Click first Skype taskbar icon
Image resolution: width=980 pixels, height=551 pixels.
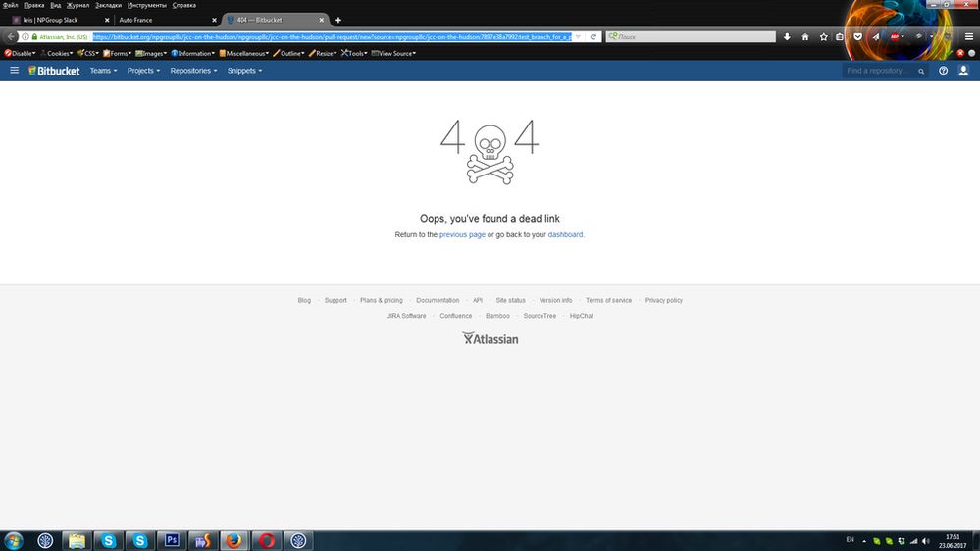point(108,540)
